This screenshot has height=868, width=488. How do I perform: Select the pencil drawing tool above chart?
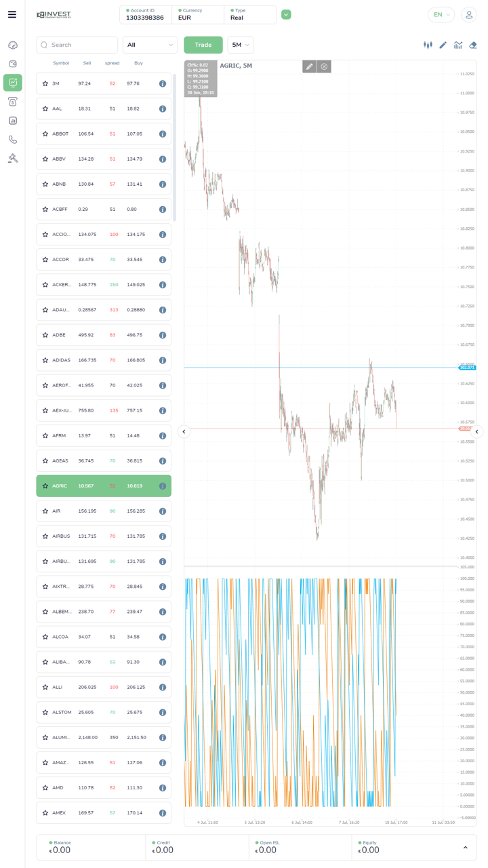tap(443, 45)
